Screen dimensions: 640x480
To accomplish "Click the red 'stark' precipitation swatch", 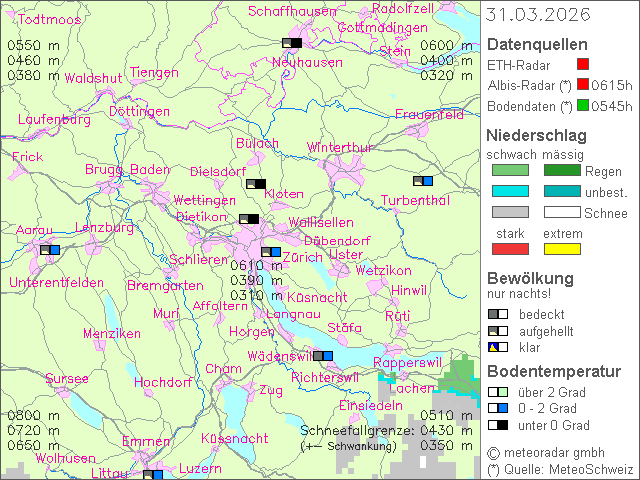I will click(510, 249).
